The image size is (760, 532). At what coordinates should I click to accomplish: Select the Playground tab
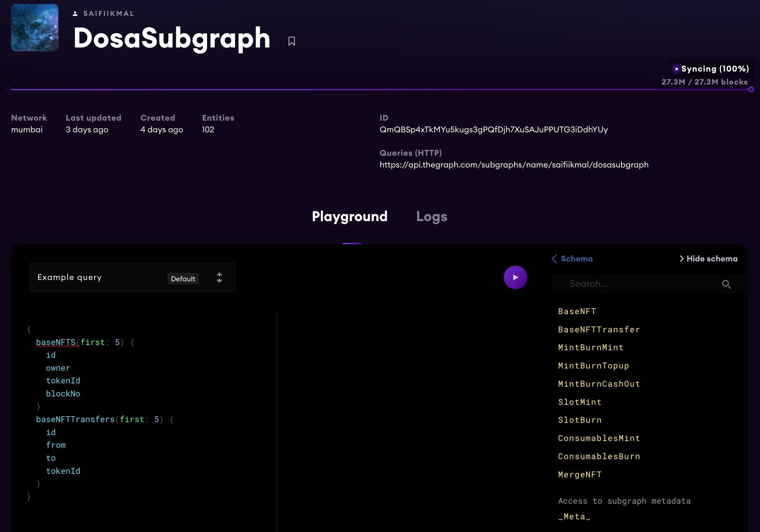click(x=350, y=216)
